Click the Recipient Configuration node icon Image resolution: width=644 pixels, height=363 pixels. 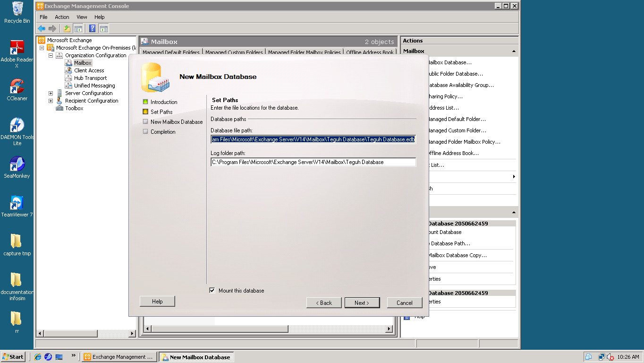(x=59, y=101)
